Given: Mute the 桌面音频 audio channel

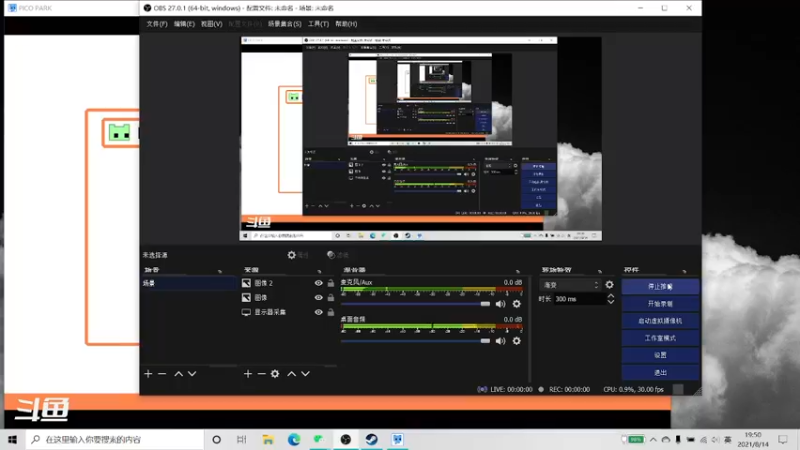Looking at the screenshot, I should [x=501, y=341].
